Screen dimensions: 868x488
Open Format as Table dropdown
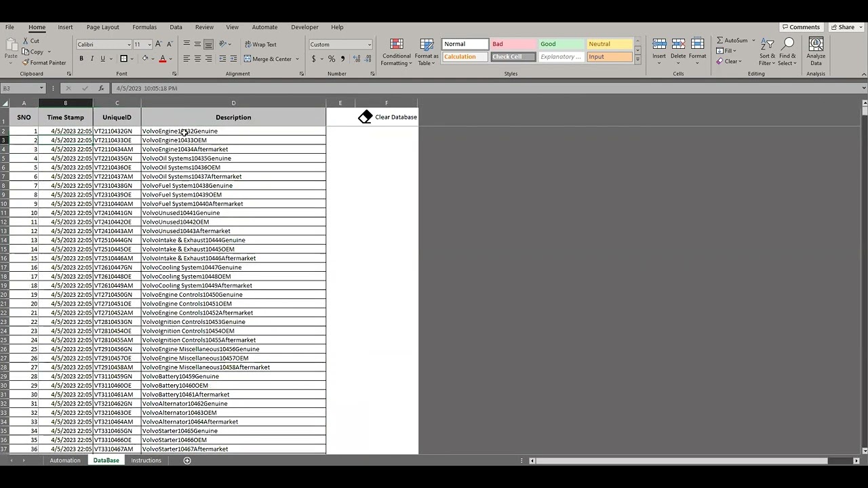point(427,52)
